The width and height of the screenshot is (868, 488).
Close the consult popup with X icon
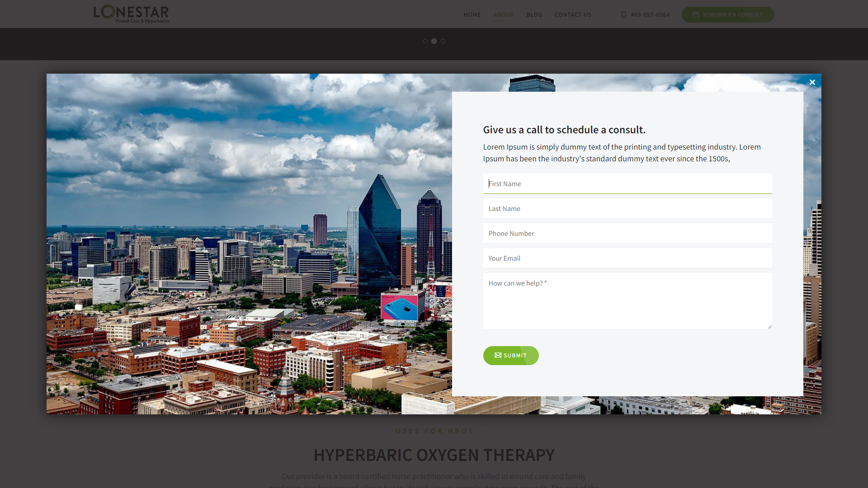(812, 82)
